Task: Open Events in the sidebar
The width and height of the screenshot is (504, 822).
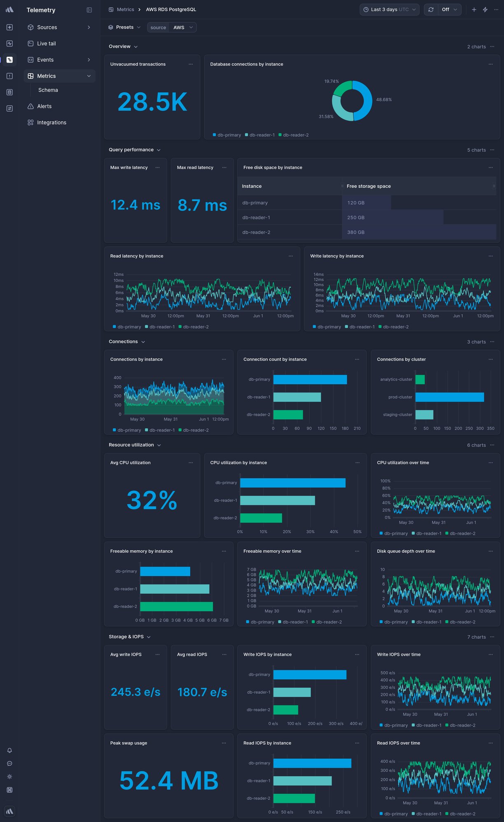Action: click(x=59, y=60)
